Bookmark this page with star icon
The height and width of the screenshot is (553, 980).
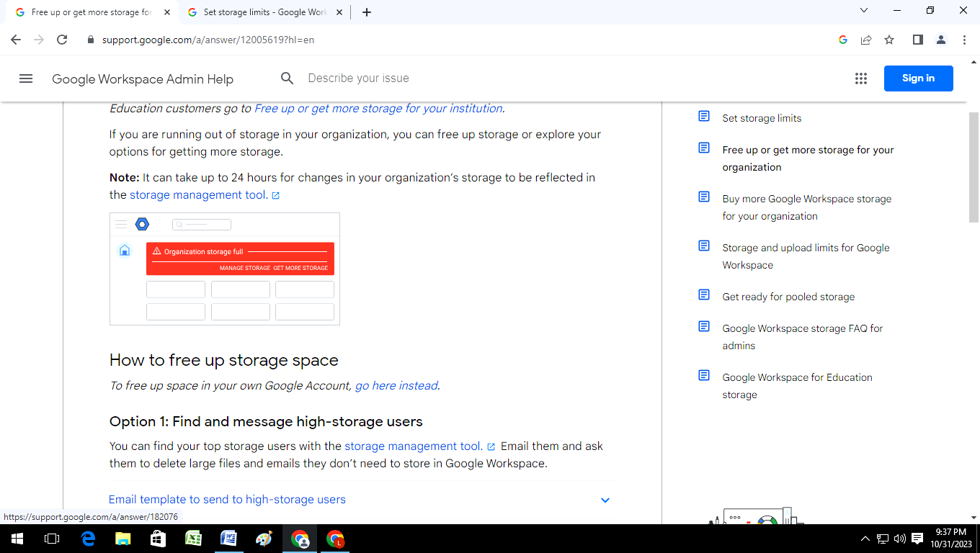pos(889,40)
